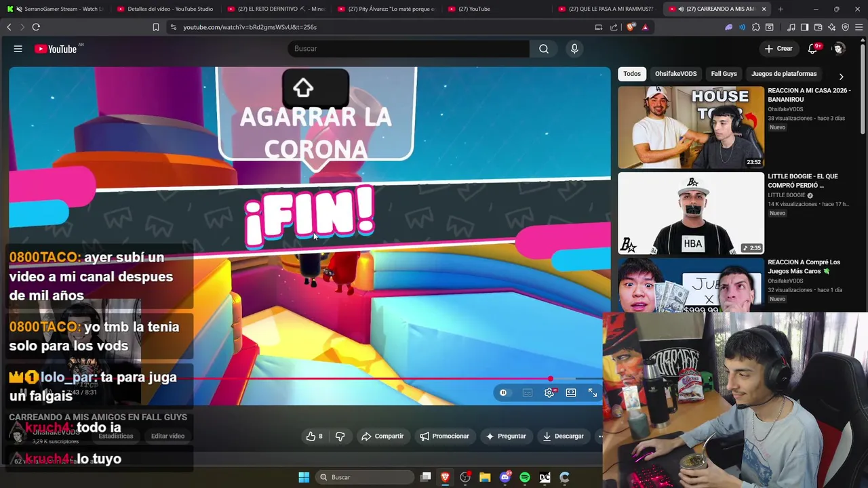
Task: Click the Promocionar button
Action: tap(444, 436)
